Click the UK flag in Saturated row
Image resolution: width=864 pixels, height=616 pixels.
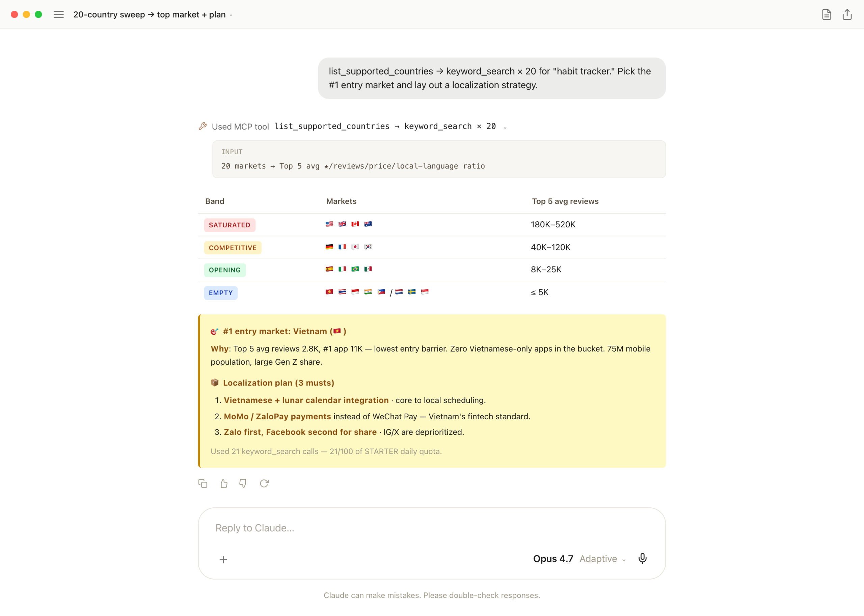coord(342,224)
